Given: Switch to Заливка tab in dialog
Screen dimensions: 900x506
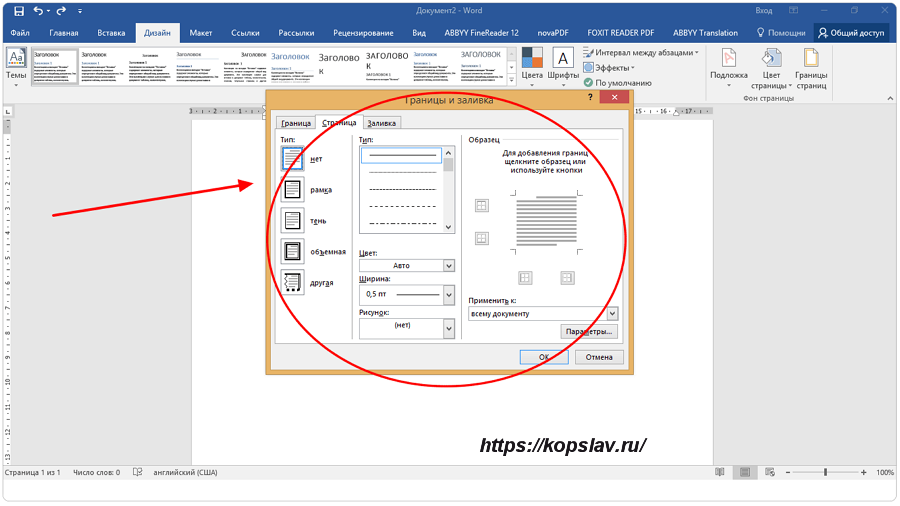Looking at the screenshot, I should [x=382, y=123].
